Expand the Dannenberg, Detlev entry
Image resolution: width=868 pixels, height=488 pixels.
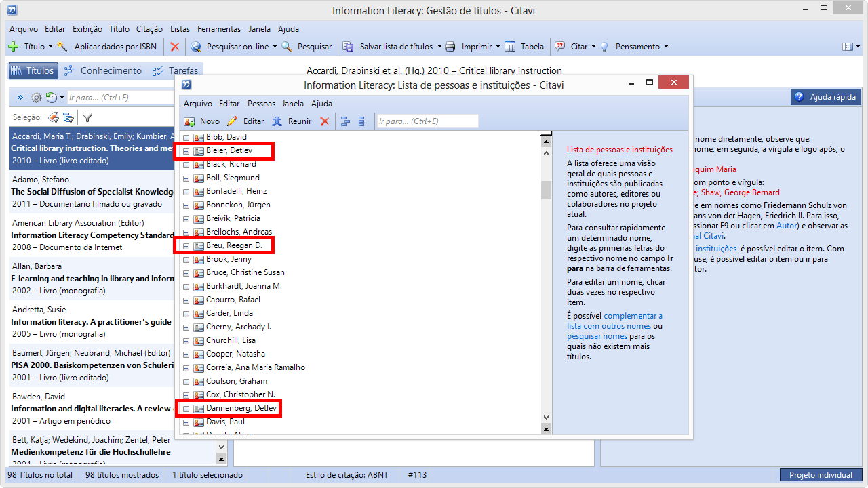[x=186, y=409]
